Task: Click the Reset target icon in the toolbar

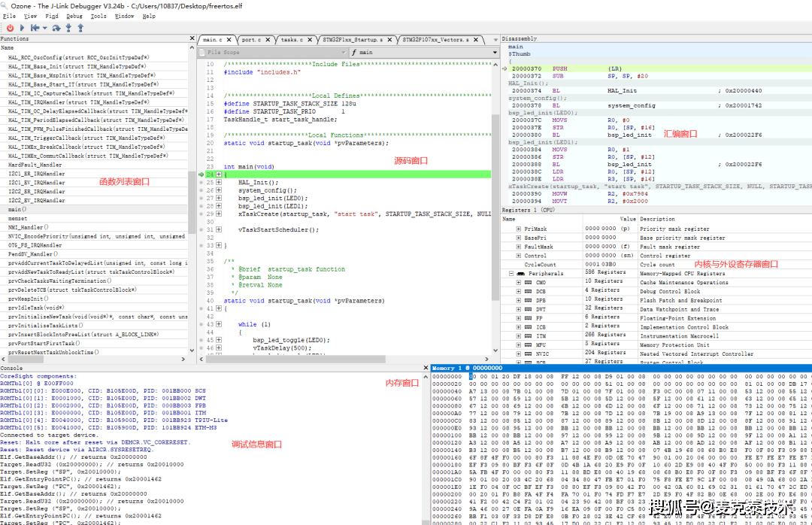Action: pos(35,28)
